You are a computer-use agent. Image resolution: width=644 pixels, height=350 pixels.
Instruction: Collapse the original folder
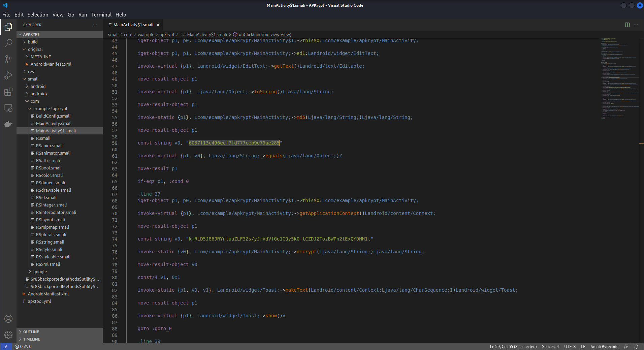point(60,49)
